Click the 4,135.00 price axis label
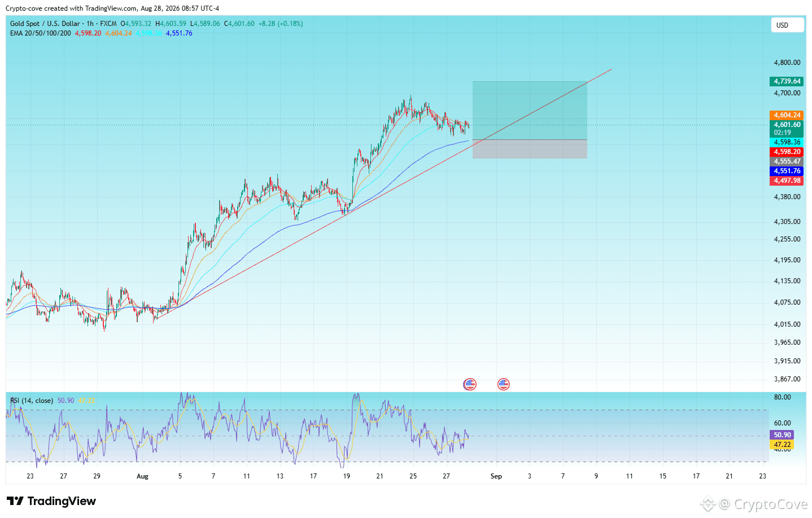 (787, 281)
